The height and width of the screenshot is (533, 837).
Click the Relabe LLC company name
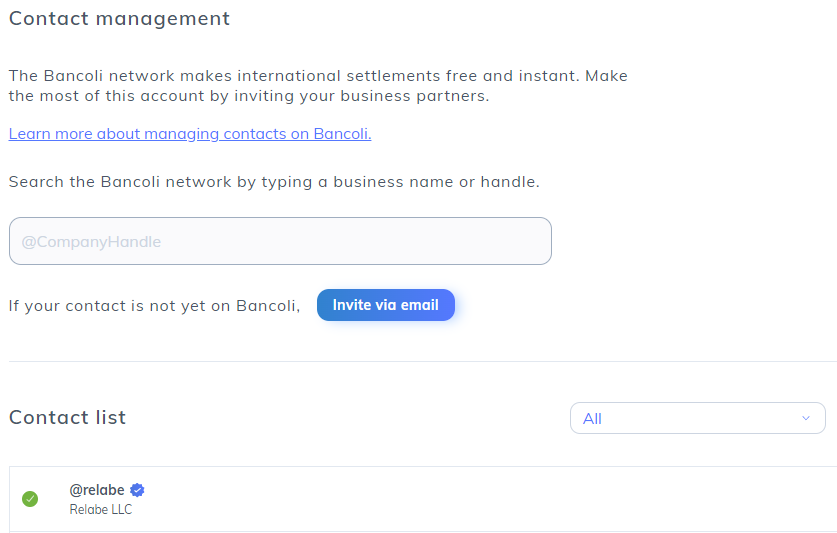[x=101, y=510]
